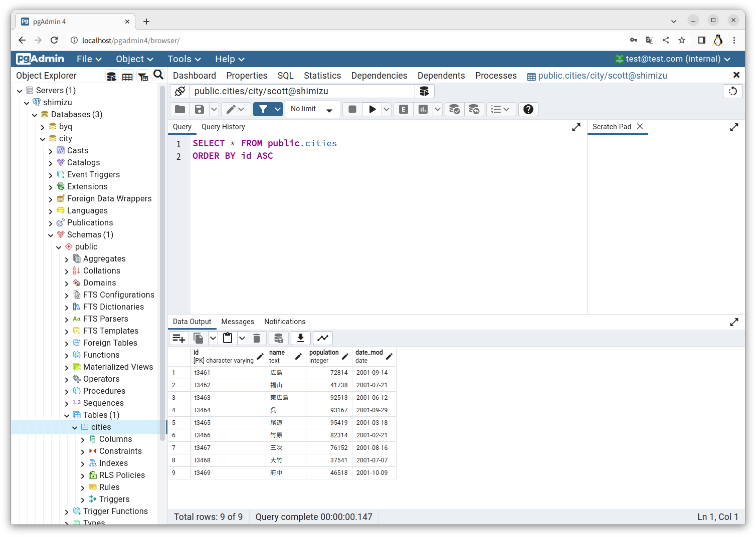Save data changes to the database
The height and width of the screenshot is (537, 756).
[x=278, y=338]
